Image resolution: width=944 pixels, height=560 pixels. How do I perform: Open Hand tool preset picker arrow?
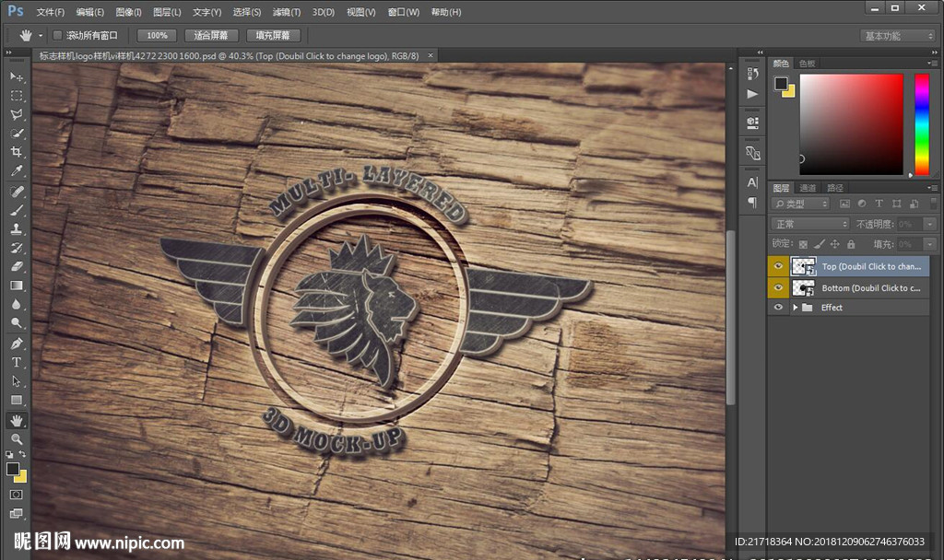click(41, 36)
